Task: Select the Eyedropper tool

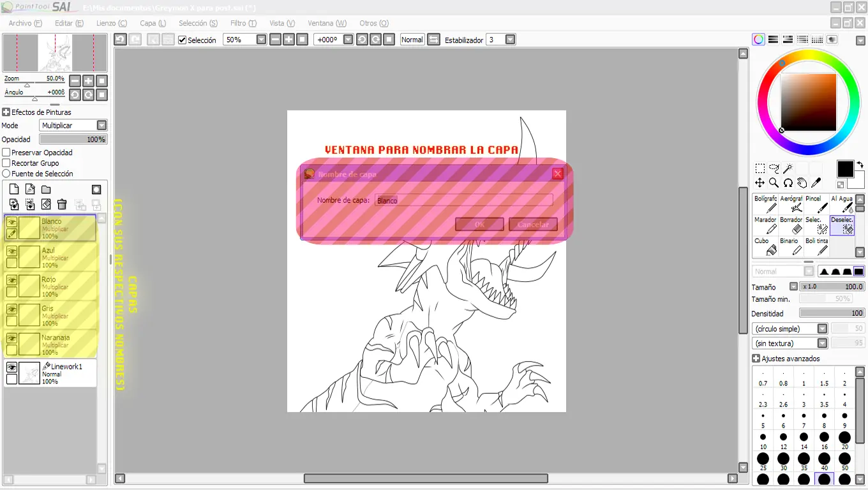Action: click(x=816, y=183)
